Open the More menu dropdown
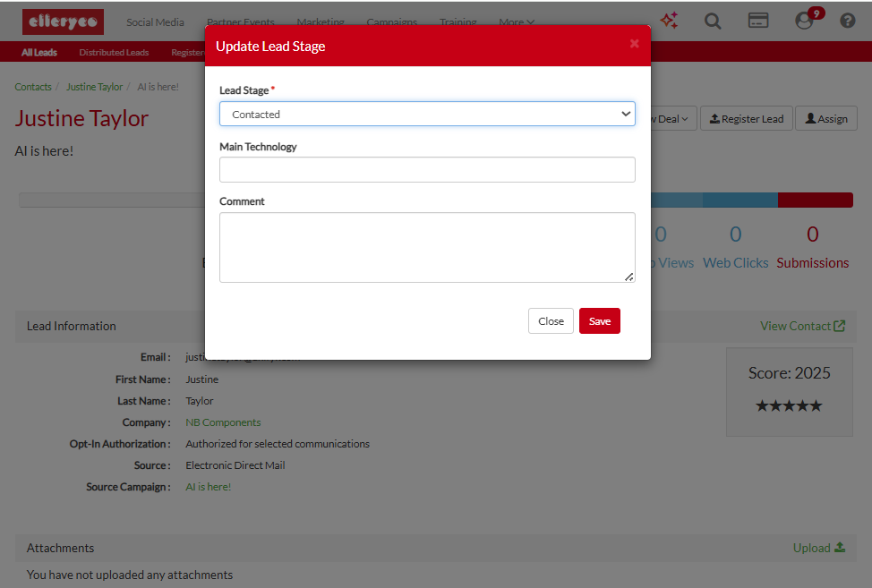Viewport: 872px width, 588px height. (517, 22)
